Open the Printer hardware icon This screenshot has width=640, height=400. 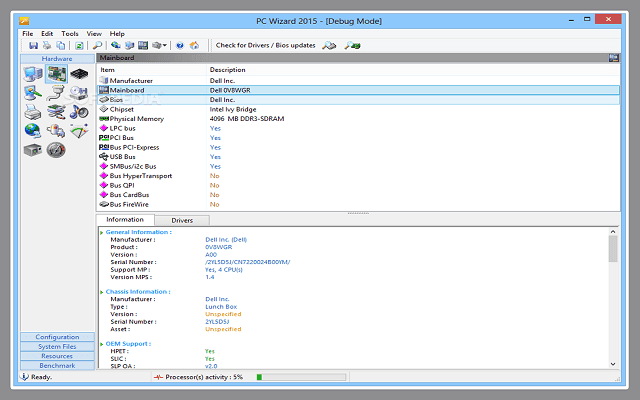32,111
